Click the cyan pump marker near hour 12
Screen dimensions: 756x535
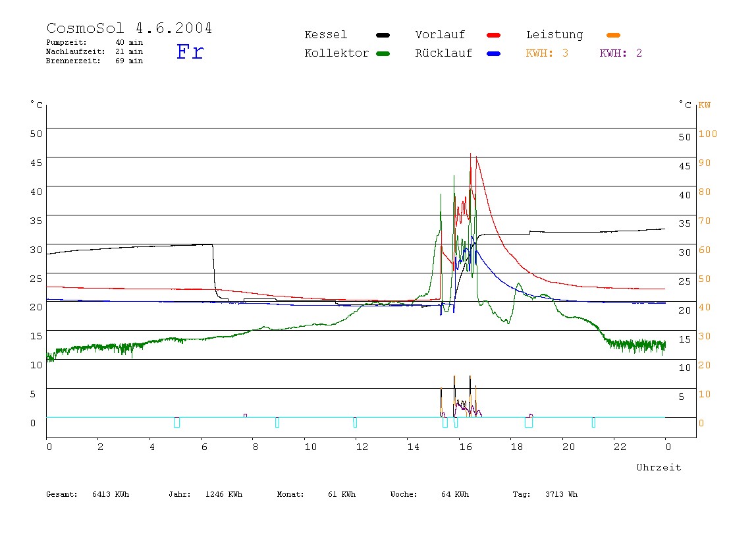[x=355, y=422]
